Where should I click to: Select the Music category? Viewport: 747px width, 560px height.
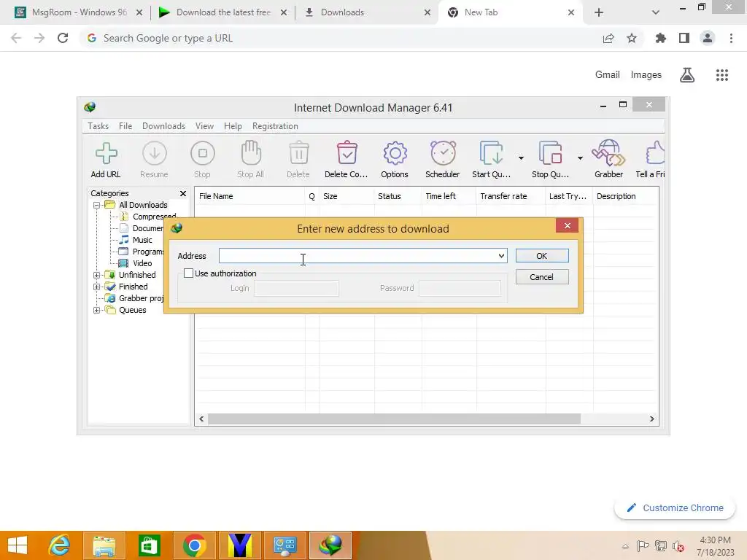coord(142,240)
